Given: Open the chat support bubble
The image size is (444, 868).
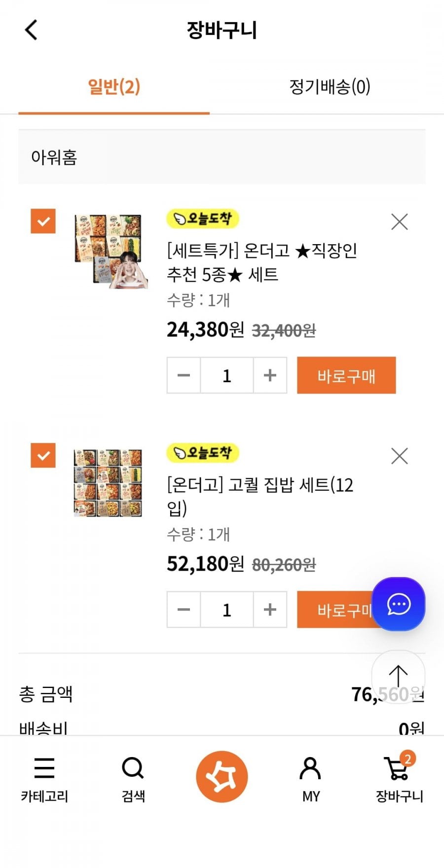Looking at the screenshot, I should point(398,604).
